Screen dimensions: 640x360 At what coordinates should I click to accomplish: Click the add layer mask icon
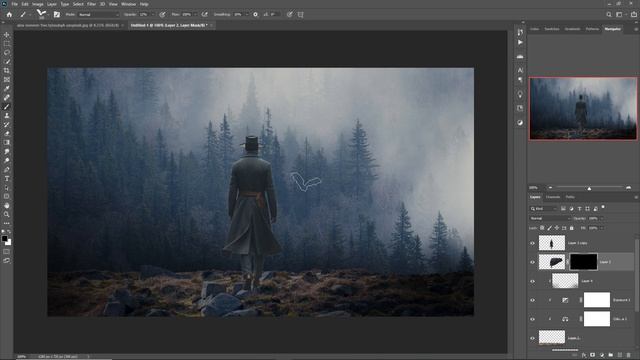(593, 356)
